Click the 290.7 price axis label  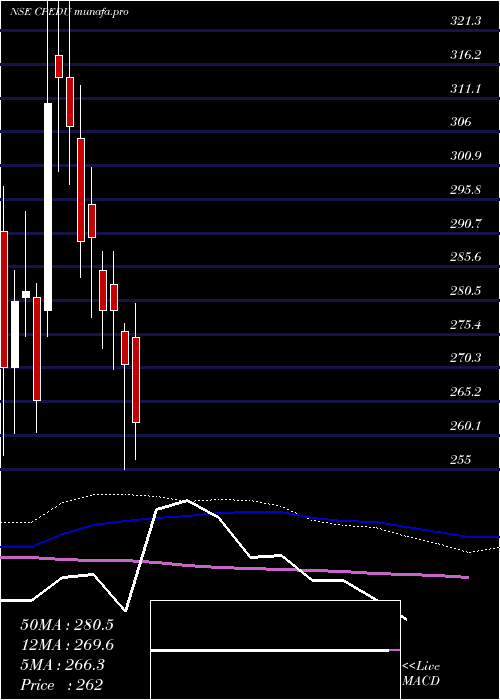(466, 224)
